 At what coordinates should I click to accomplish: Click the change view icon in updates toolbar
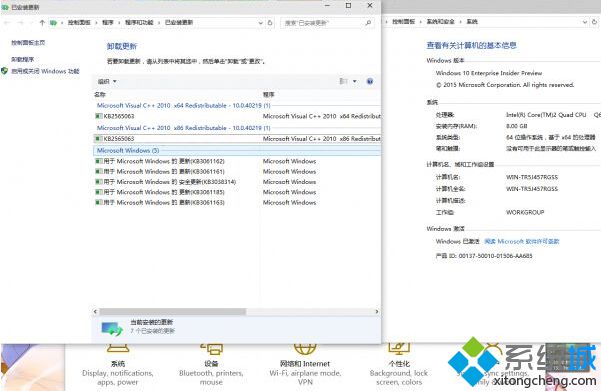[343, 81]
